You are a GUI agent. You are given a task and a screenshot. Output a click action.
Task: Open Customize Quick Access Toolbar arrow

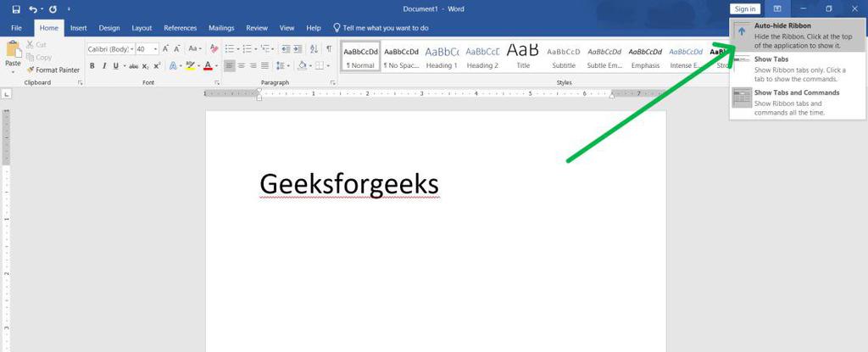pos(69,9)
